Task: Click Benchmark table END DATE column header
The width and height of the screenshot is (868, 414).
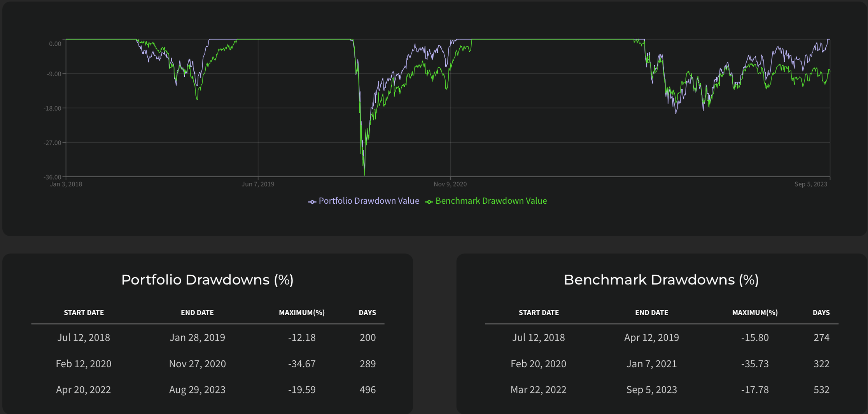Action: click(x=651, y=313)
